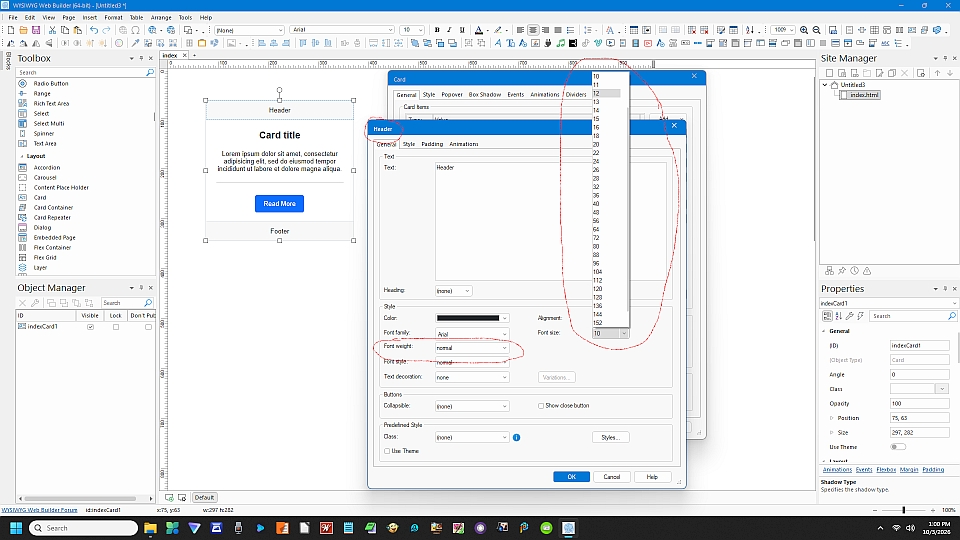Open the Font family dropdown in Header dialog

coord(472,334)
